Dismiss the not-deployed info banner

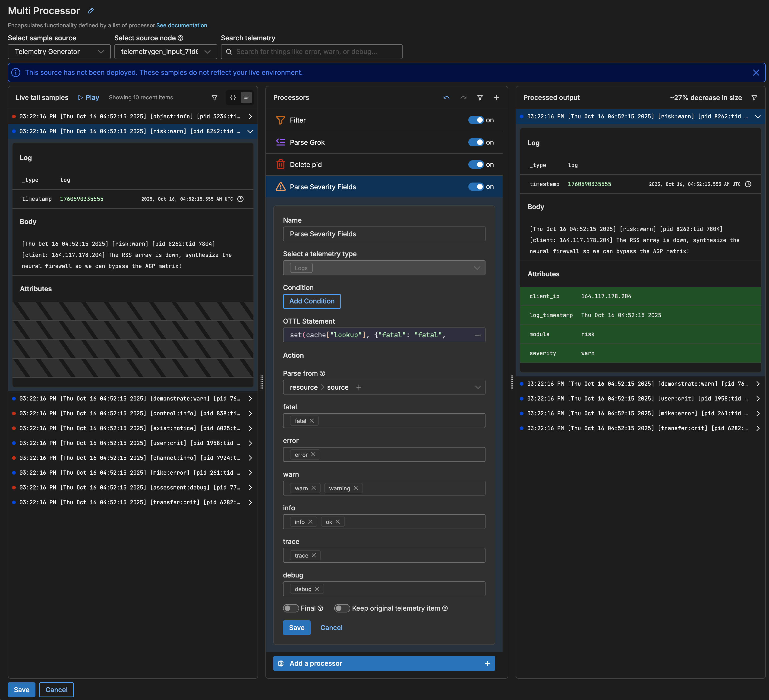pos(756,73)
